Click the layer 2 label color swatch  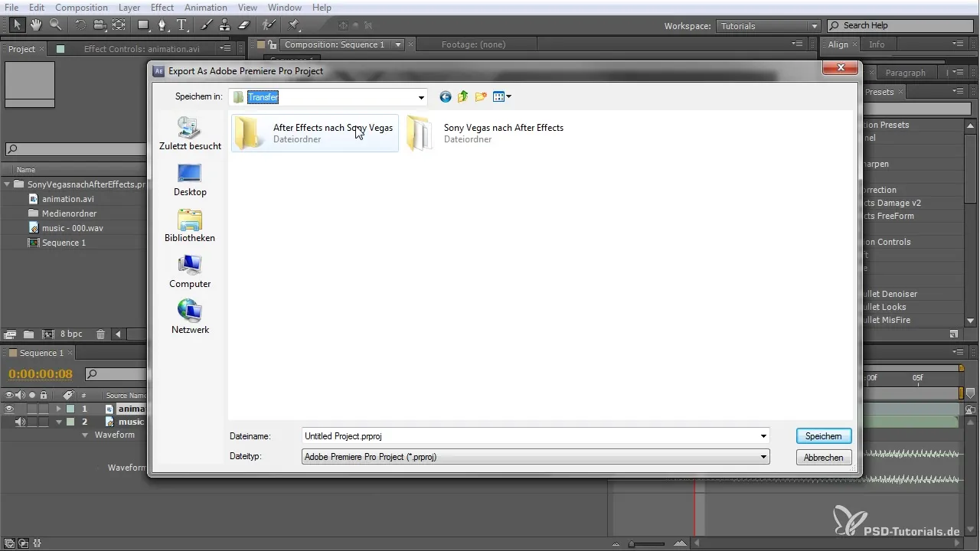[x=70, y=422]
